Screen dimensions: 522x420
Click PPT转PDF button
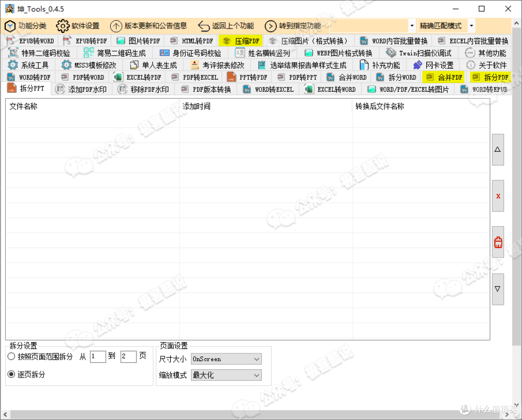(246, 77)
